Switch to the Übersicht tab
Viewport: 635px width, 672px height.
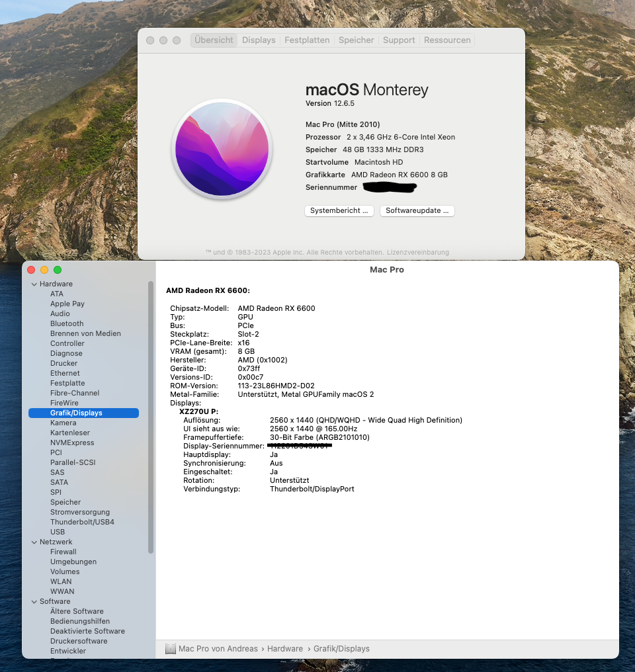click(x=214, y=40)
